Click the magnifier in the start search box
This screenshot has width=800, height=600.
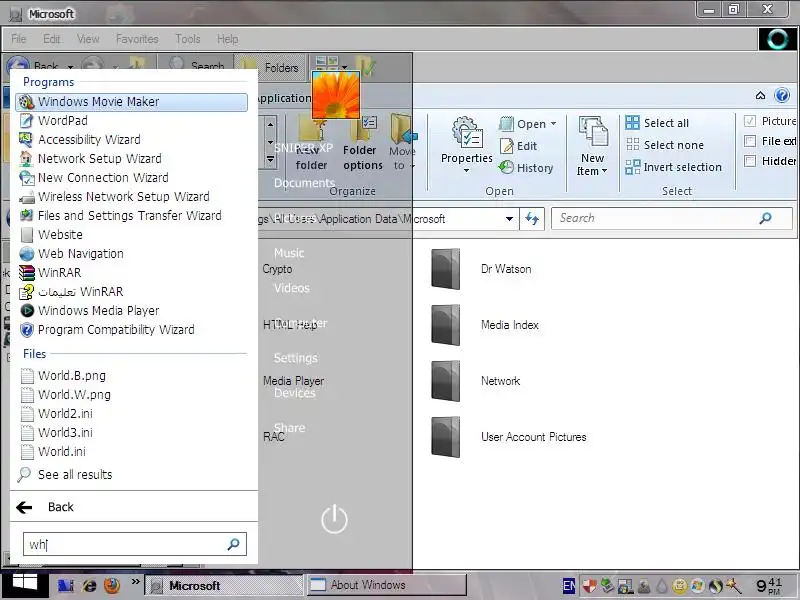click(233, 544)
